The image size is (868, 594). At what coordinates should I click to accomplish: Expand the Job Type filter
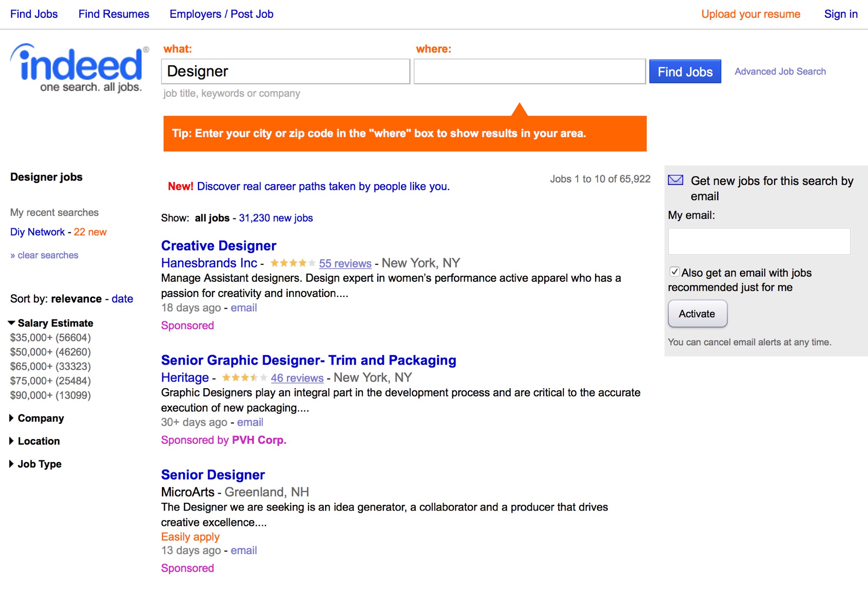pos(36,464)
